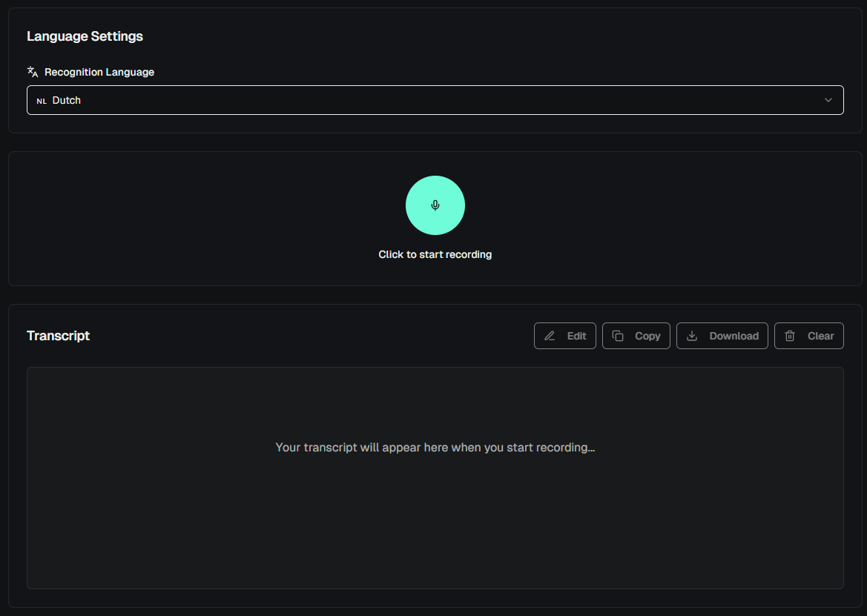Open the Recognition Language dropdown
867x616 pixels.
point(435,100)
